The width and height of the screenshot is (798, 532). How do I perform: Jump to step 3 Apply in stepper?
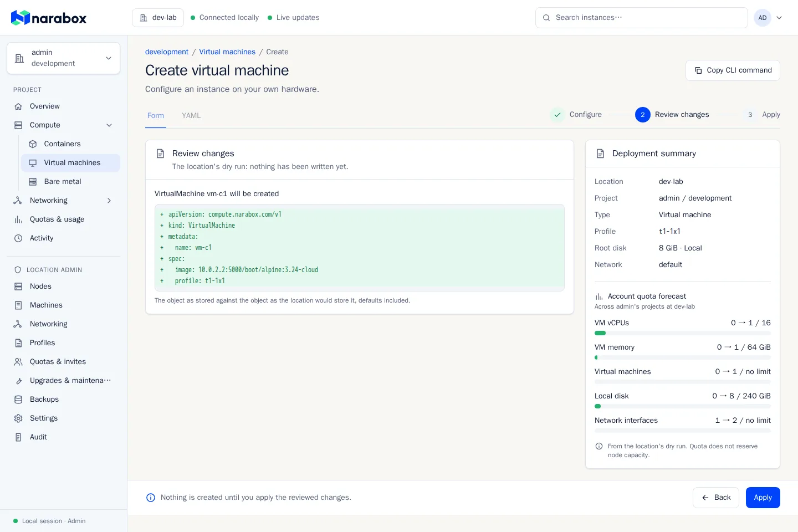coord(762,115)
